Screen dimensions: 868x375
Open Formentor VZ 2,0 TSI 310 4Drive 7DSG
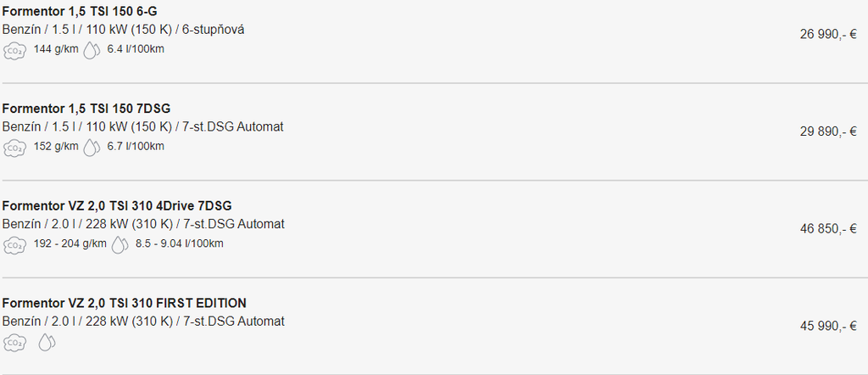tap(117, 206)
